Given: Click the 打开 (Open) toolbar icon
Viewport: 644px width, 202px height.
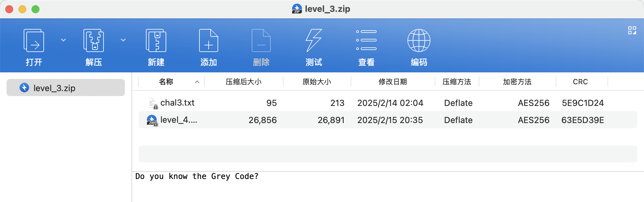Looking at the screenshot, I should [34, 41].
